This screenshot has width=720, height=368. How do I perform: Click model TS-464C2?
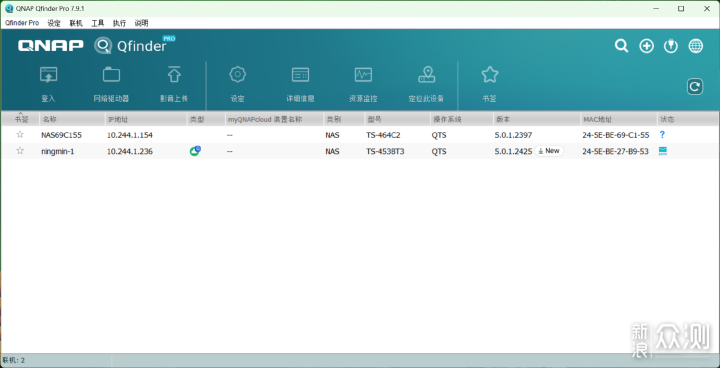point(383,135)
